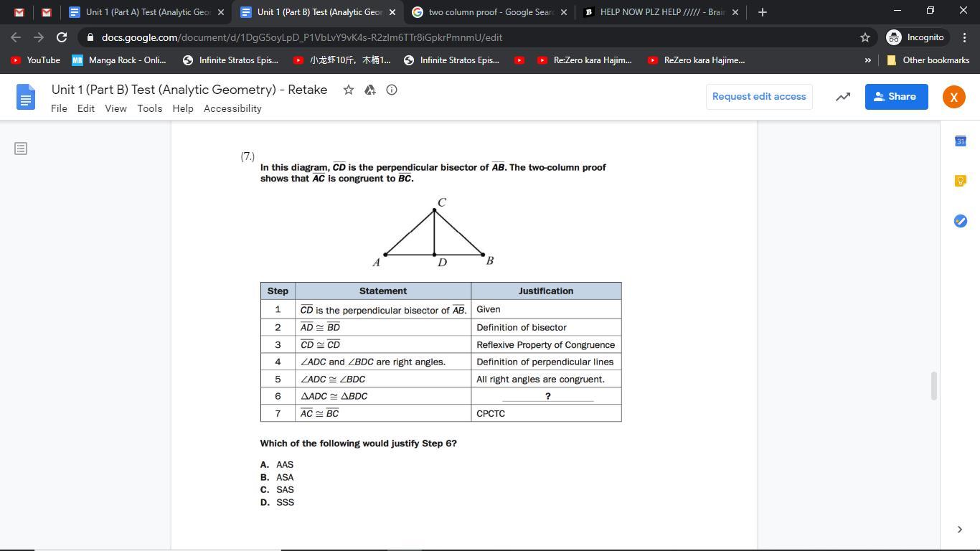Viewport: 980px width, 551px height.
Task: Switch to two column proof Google tab
Action: (x=490, y=12)
